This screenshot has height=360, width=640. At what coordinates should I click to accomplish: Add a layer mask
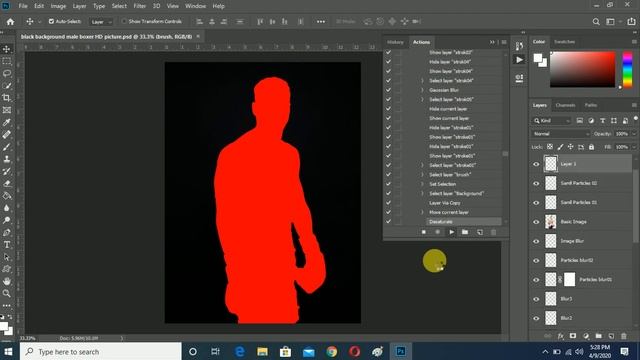point(573,336)
